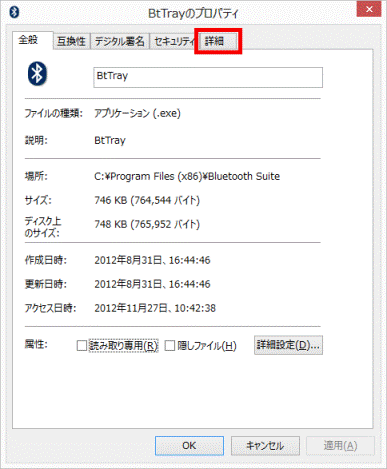This screenshot has width=387, height=469.
Task: Click the 作成日時 value 2012年8月31日、16:44:46
Action: (152, 260)
